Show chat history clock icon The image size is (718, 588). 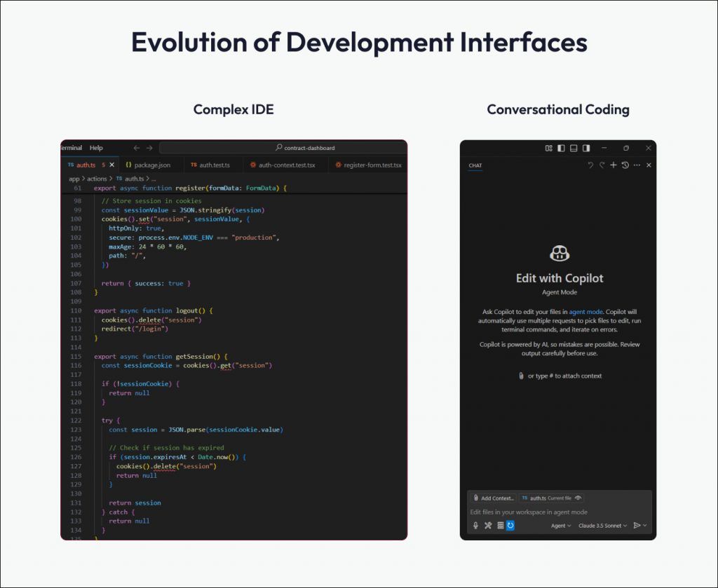[625, 165]
